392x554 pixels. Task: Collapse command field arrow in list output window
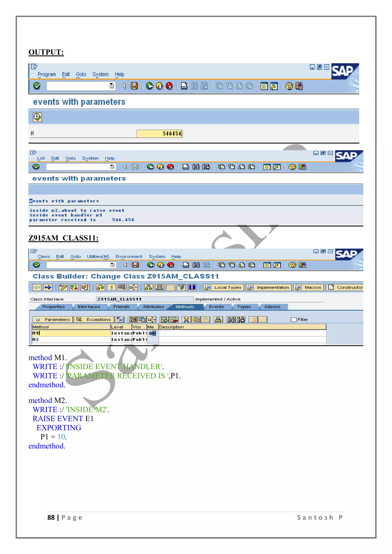pos(125,167)
